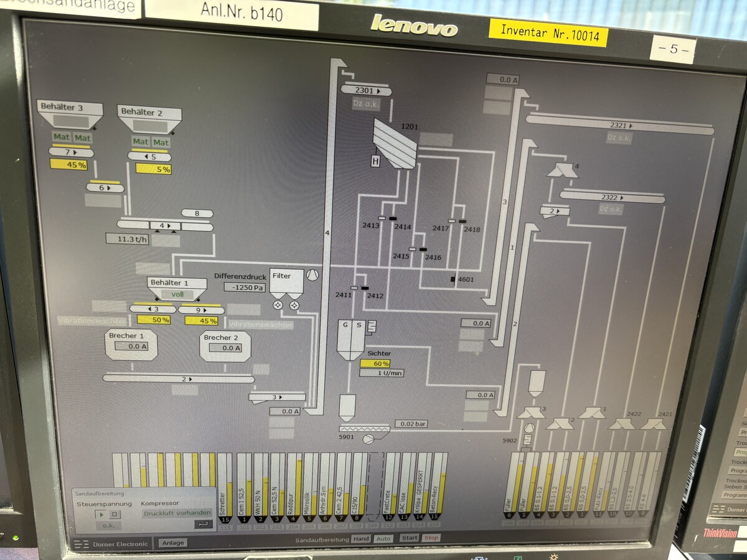The image size is (747, 560).
Task: Click conveyor 2321 belt control
Action: pyautogui.click(x=619, y=125)
